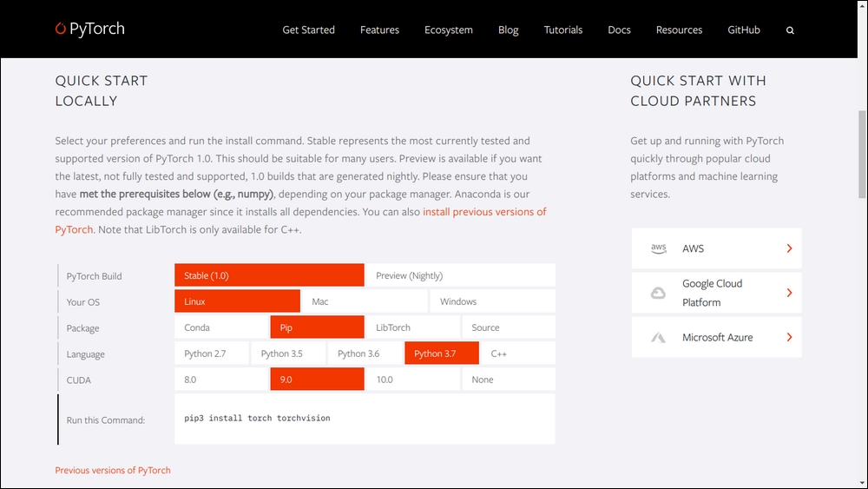Choose Windows as your OS

pos(493,301)
